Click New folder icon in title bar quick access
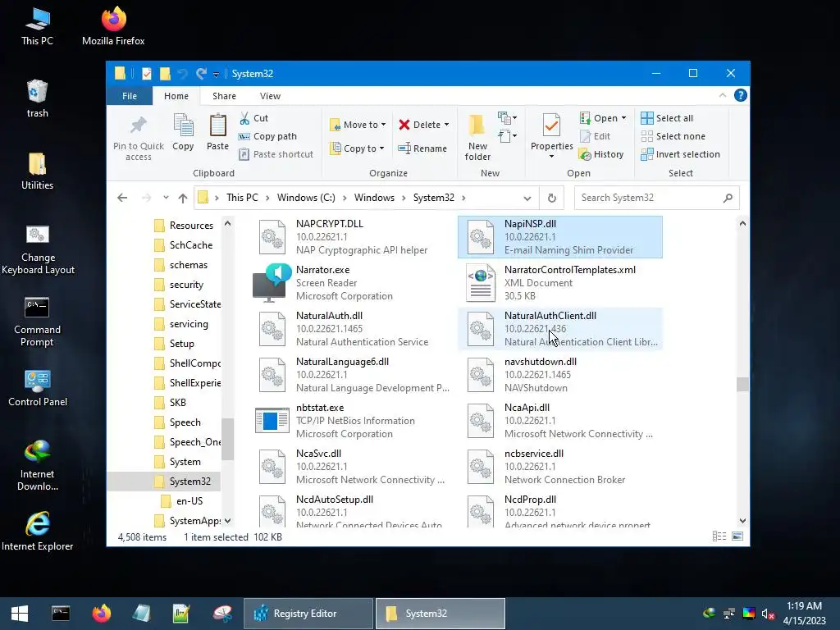 pos(165,73)
